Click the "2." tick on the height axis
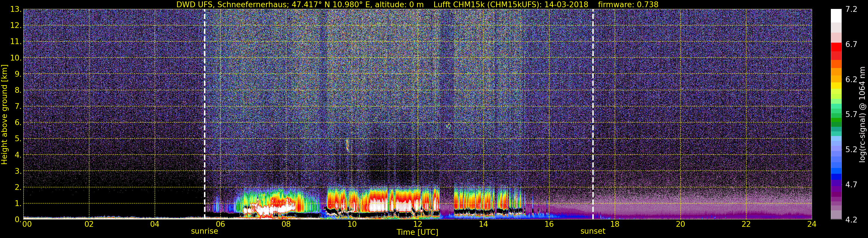868x238 pixels. coord(18,188)
